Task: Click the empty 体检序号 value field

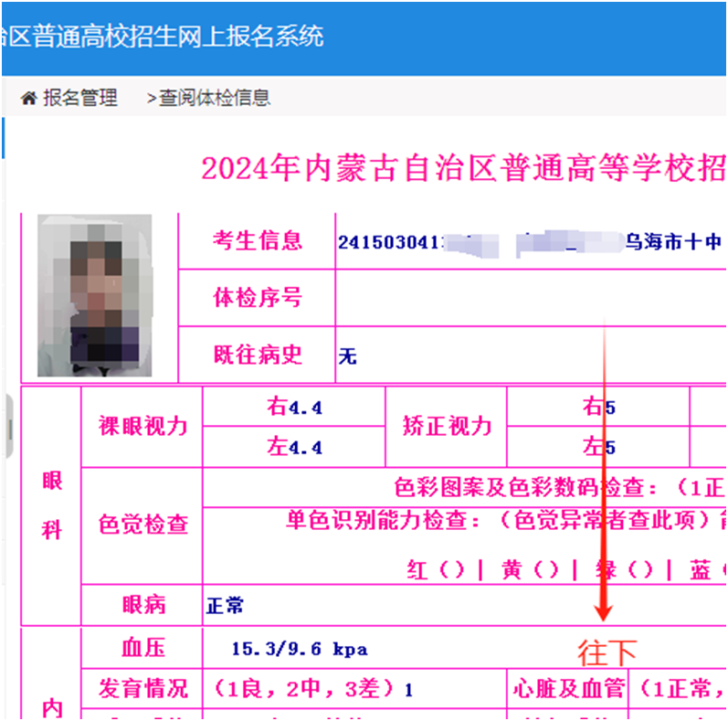Action: (x=530, y=298)
